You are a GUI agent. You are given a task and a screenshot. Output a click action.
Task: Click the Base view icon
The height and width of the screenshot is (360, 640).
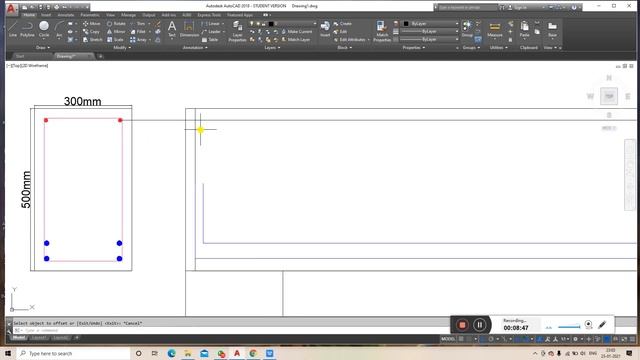(552, 29)
